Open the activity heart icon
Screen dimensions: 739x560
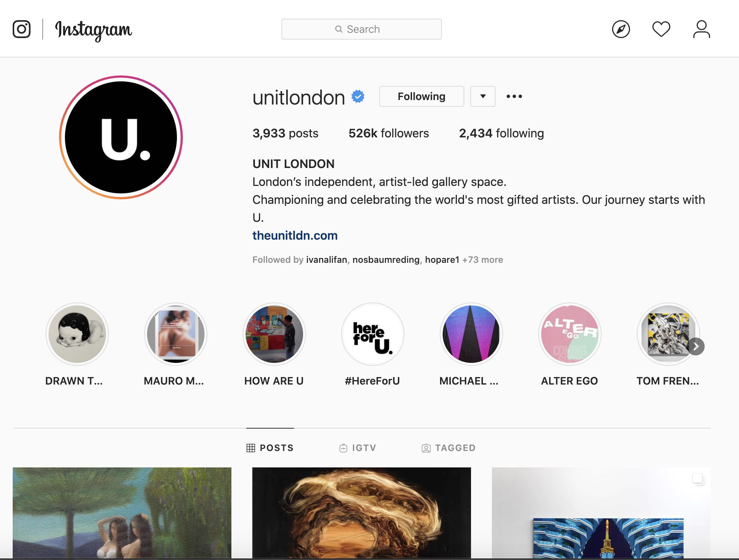click(x=661, y=29)
